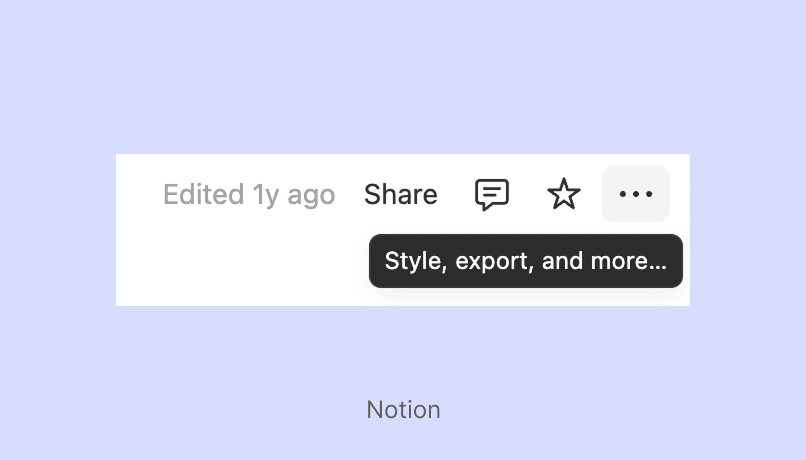
Task: Add this page to favorites
Action: [564, 194]
